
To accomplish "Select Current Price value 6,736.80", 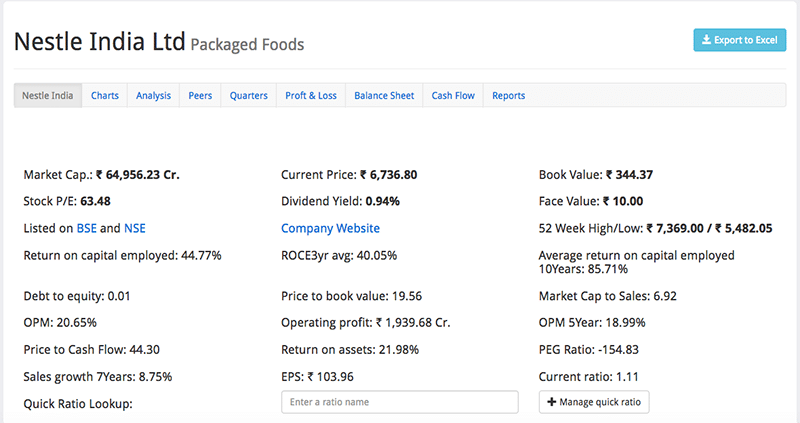I will click(x=389, y=175).
